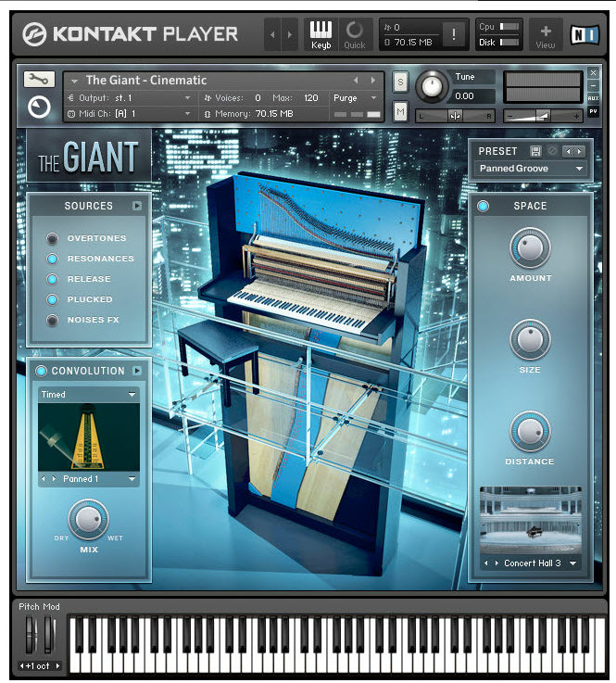The image size is (616, 683).
Task: Open the View plus icon
Action: (x=545, y=36)
